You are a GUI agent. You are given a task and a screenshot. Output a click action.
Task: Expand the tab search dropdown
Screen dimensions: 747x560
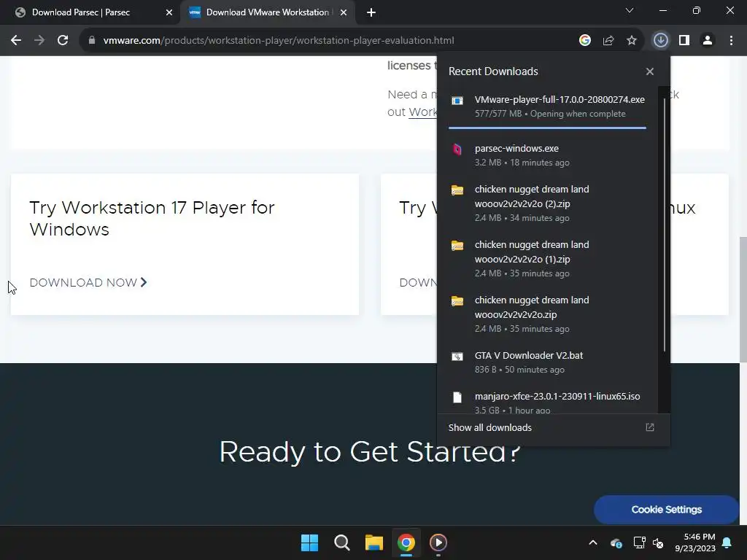[x=630, y=10]
